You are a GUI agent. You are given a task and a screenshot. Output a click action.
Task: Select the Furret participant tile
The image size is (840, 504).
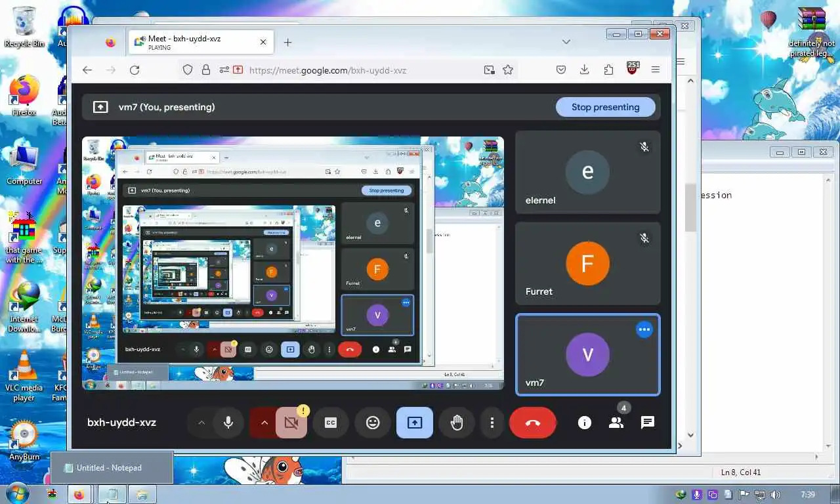click(x=587, y=263)
